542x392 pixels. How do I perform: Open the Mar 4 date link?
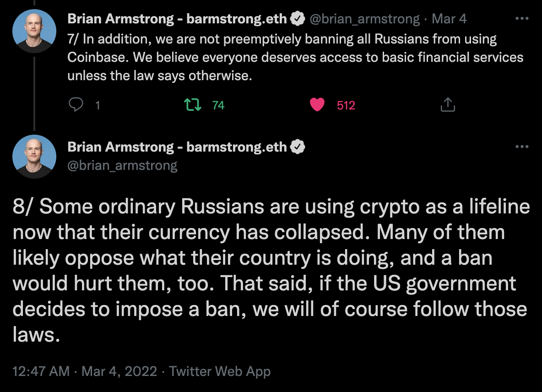[x=449, y=19]
